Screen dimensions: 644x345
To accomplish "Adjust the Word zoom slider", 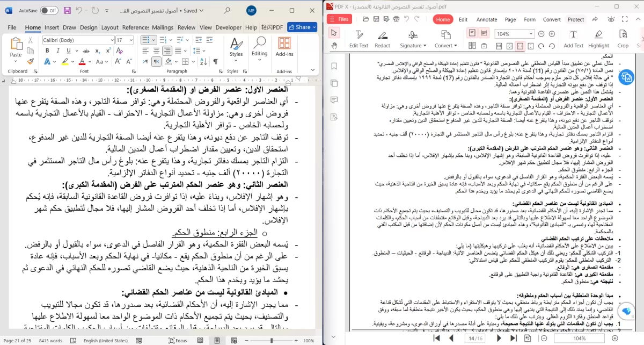I will point(272,340).
